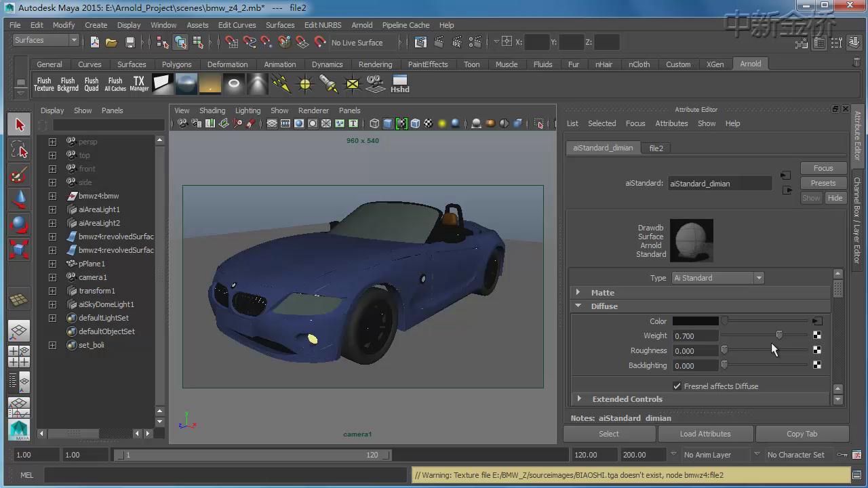Expand the Matte section
Screen dimensions: 868x488
click(578, 292)
